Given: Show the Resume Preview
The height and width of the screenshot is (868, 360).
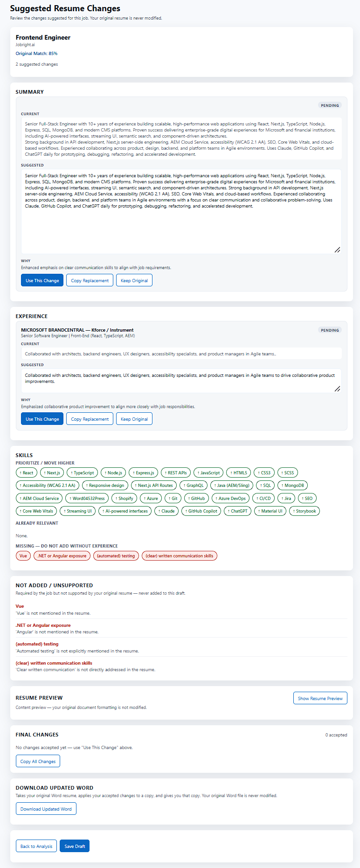Looking at the screenshot, I should pyautogui.click(x=320, y=698).
